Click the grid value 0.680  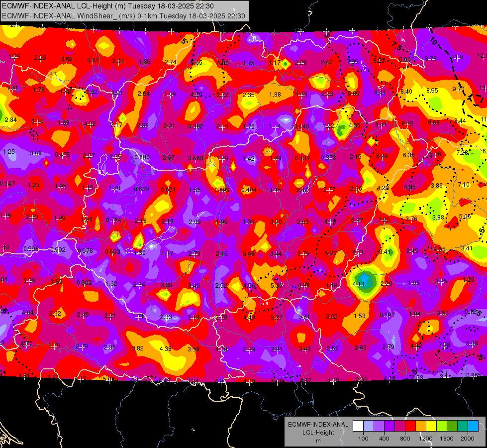tap(142, 157)
